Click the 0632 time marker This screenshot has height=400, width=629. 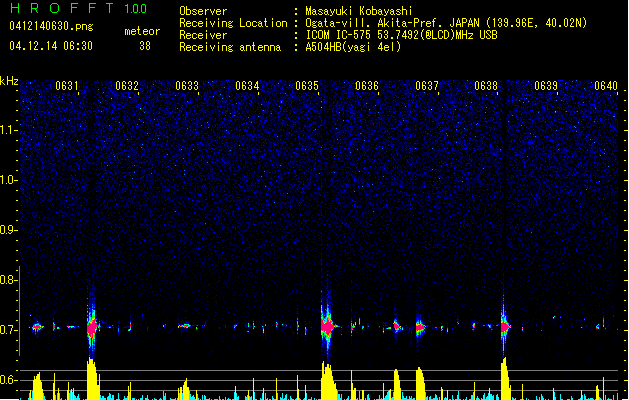pos(127,86)
